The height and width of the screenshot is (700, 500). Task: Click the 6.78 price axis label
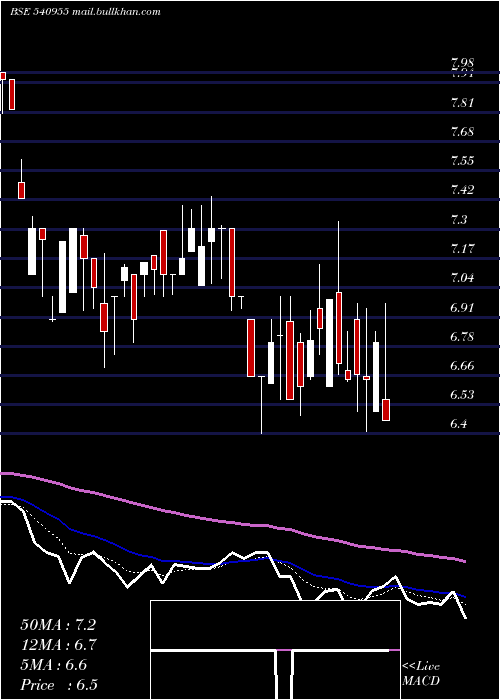click(x=462, y=337)
